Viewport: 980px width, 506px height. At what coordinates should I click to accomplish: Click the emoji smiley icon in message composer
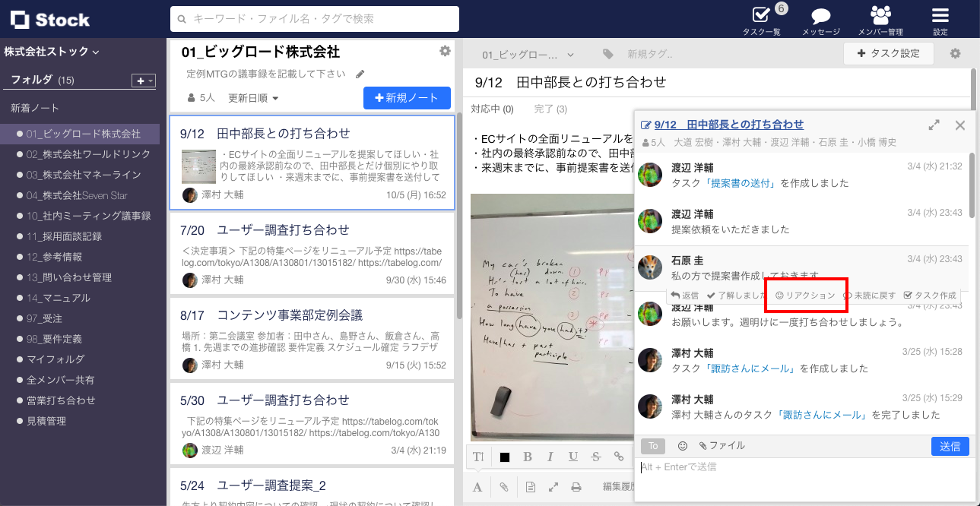tap(682, 446)
